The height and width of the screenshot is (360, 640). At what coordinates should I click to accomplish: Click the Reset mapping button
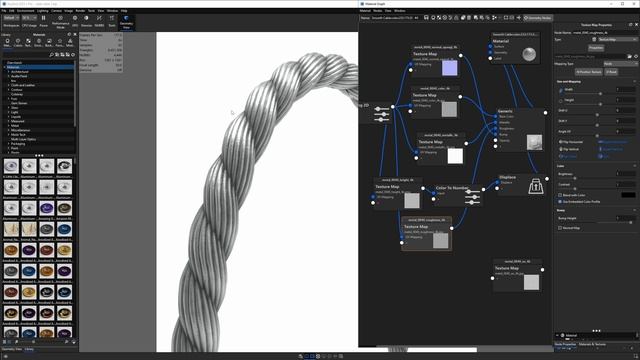coord(611,72)
